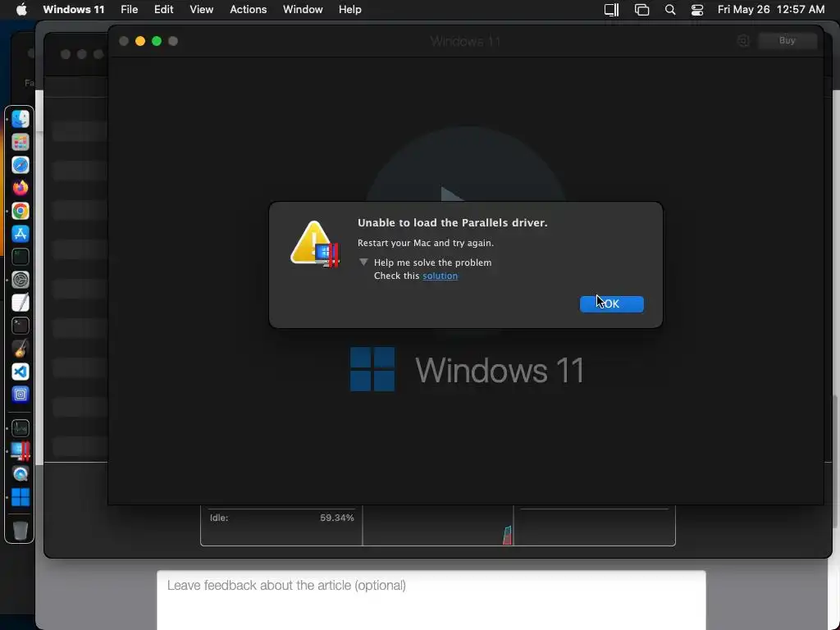Click the 'Leave feedback about the article' field
Viewport: 840px width, 630px height.
click(x=431, y=600)
